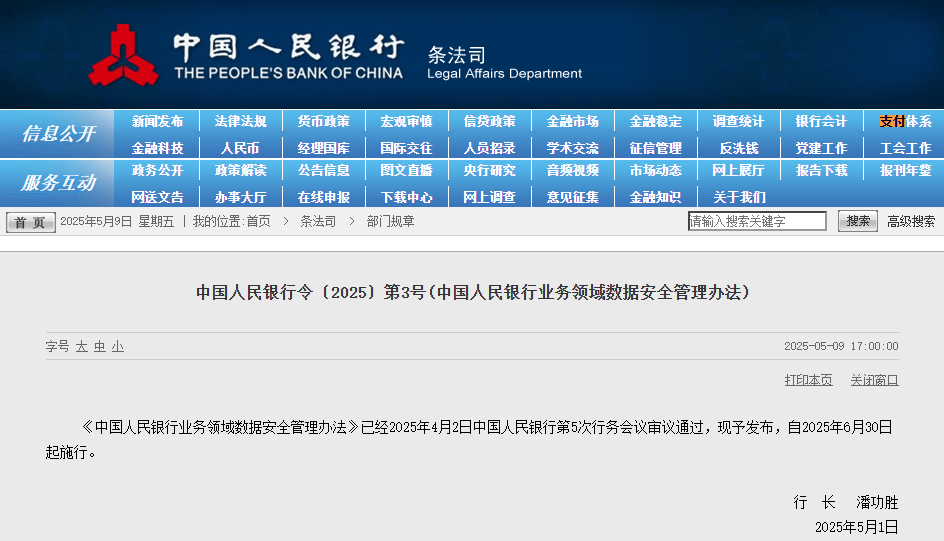Viewport: 944px width, 541px height.
Task: Click 关闭窗口 to close window
Action: coord(874,380)
